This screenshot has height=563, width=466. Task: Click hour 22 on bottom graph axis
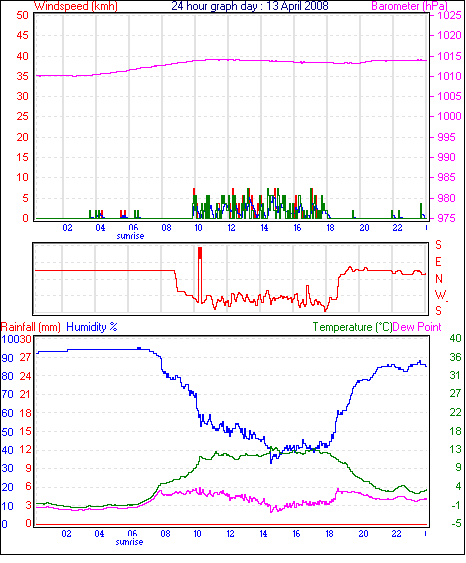coord(396,534)
